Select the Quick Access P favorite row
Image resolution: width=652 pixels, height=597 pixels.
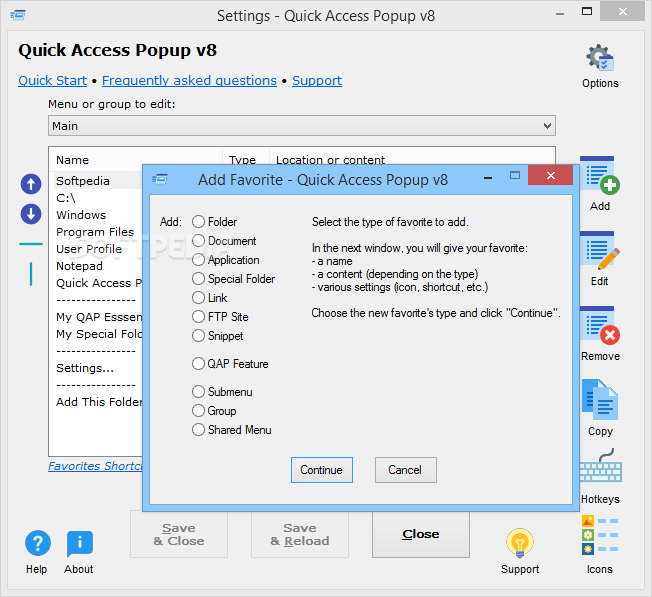[x=96, y=283]
